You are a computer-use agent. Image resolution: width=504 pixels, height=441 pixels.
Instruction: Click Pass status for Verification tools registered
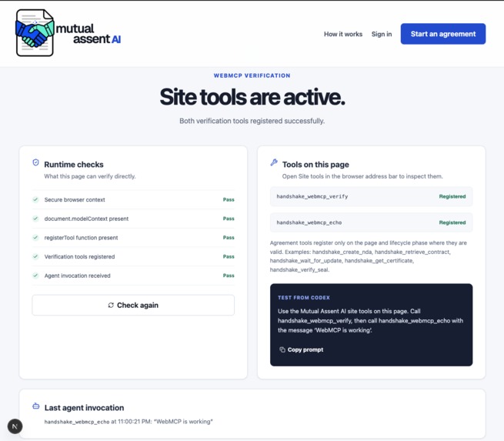(x=229, y=256)
